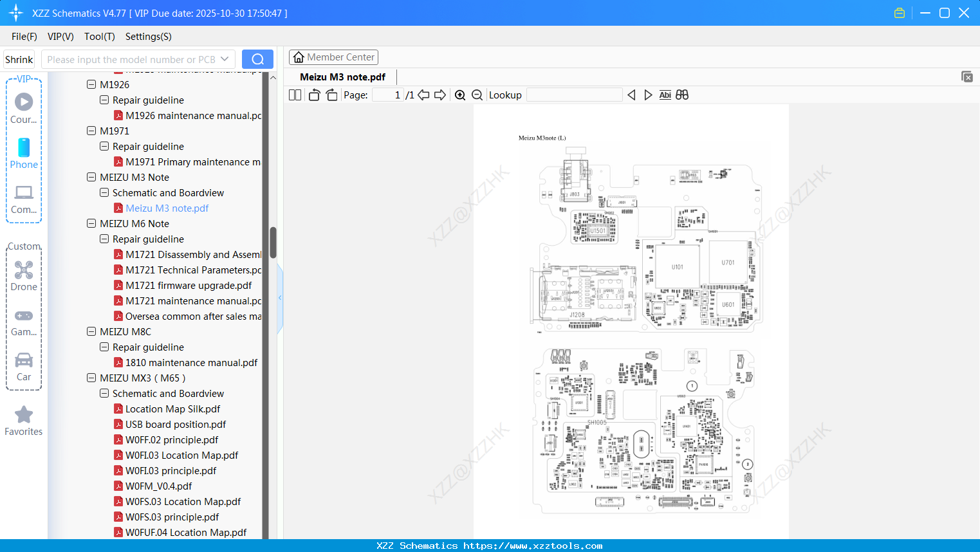
Task: Toggle the Abi whole-word match icon
Action: (665, 95)
